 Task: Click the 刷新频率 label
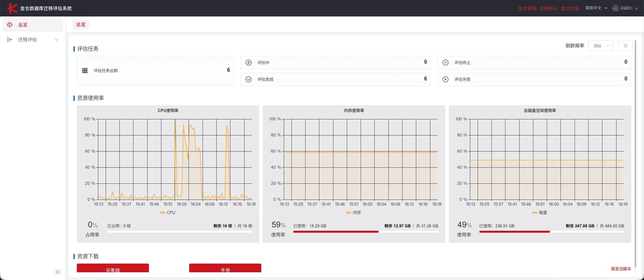click(575, 46)
